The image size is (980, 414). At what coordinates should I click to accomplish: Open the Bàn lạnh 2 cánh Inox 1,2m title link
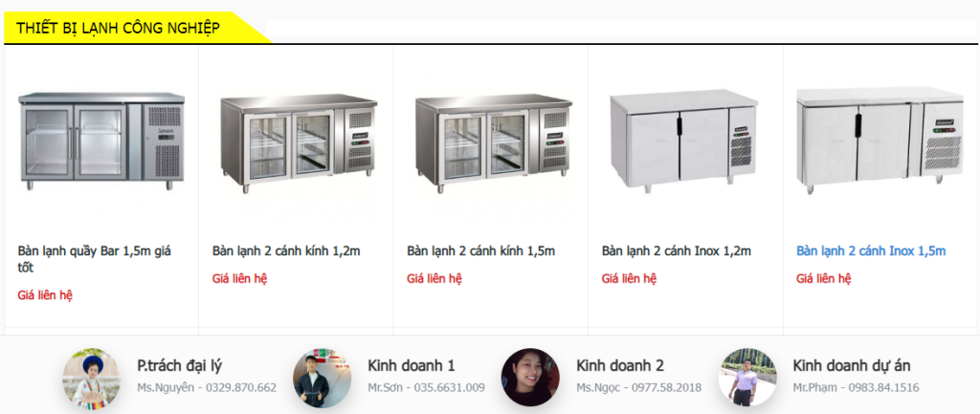(x=677, y=251)
